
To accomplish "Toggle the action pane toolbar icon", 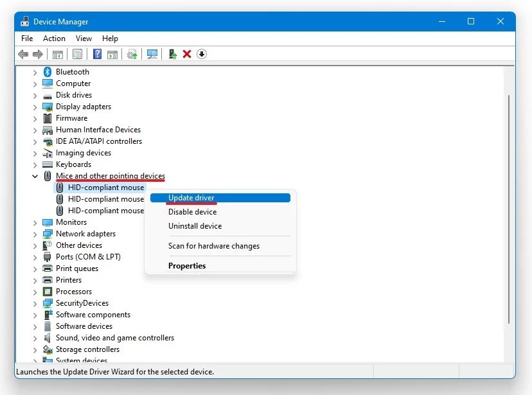I will click(112, 54).
